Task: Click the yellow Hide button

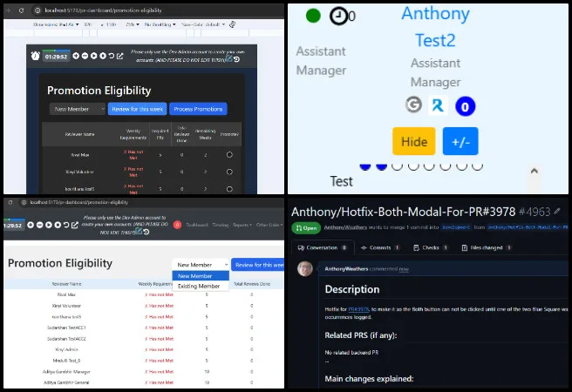Action: pyautogui.click(x=414, y=141)
